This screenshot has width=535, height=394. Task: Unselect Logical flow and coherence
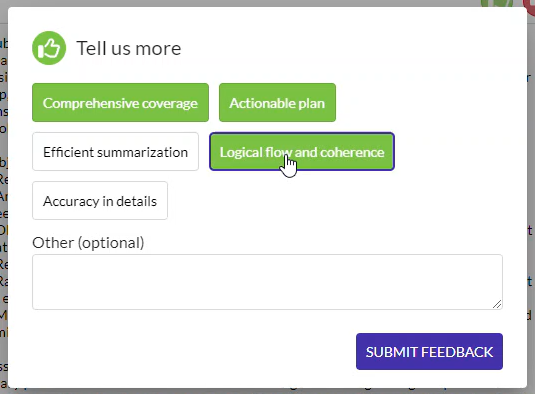[302, 151]
